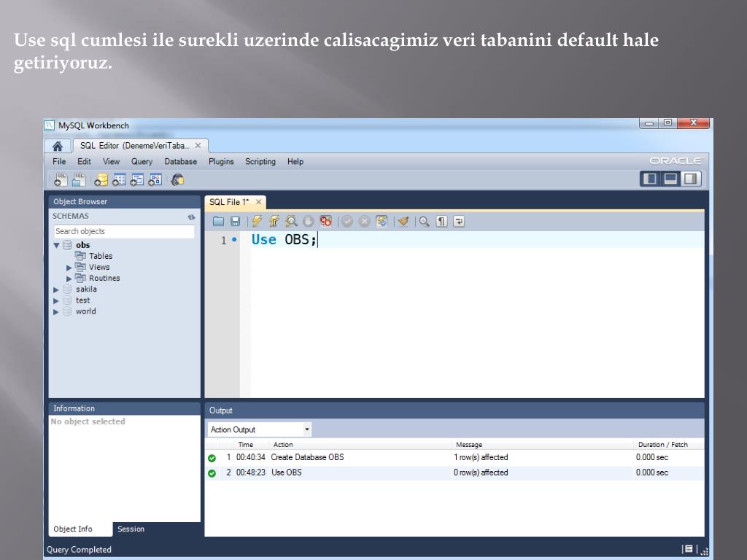This screenshot has width=747, height=560.
Task: Open the File menu
Action: click(59, 161)
